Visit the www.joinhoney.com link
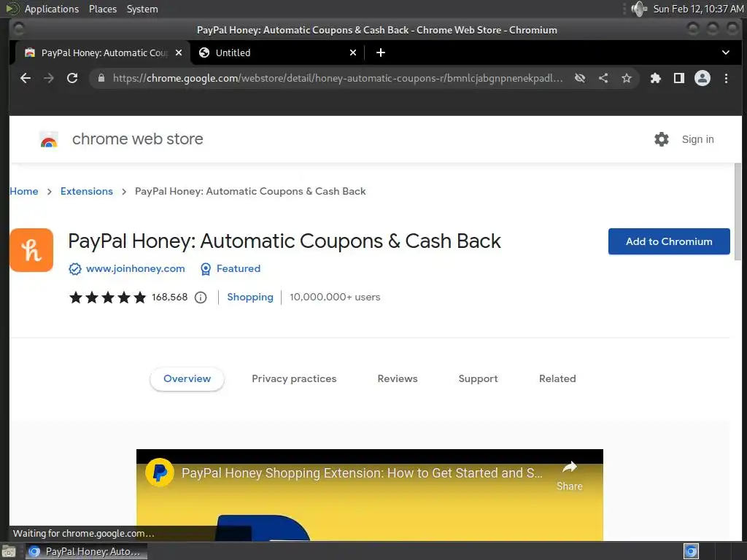 tap(135, 268)
